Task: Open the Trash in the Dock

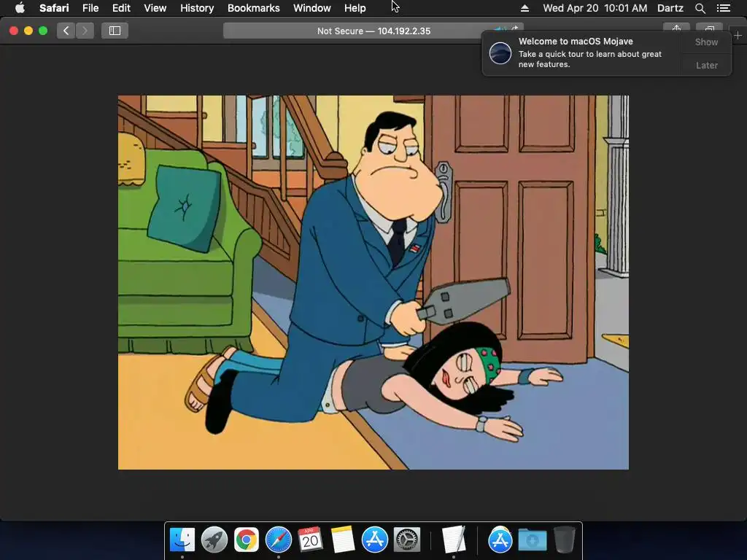Action: tap(564, 540)
